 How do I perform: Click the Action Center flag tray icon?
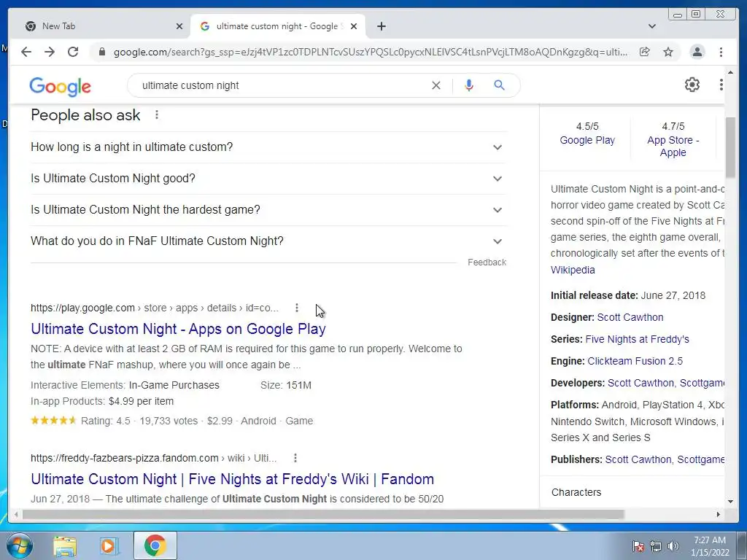click(638, 546)
